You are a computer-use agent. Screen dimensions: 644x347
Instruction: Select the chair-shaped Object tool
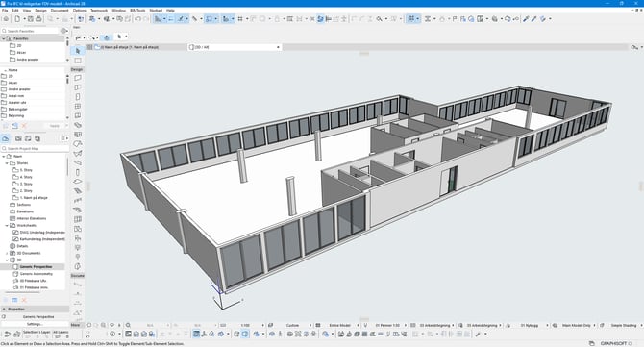click(78, 238)
